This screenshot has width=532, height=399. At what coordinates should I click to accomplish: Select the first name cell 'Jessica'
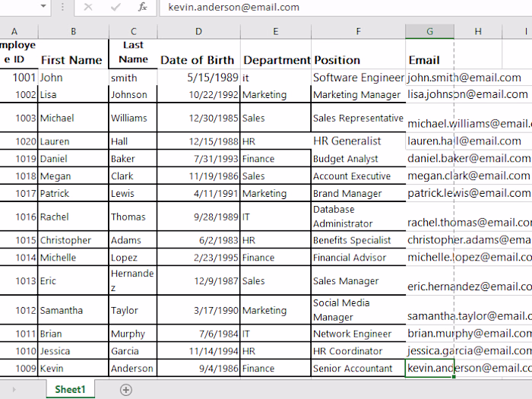(x=73, y=351)
